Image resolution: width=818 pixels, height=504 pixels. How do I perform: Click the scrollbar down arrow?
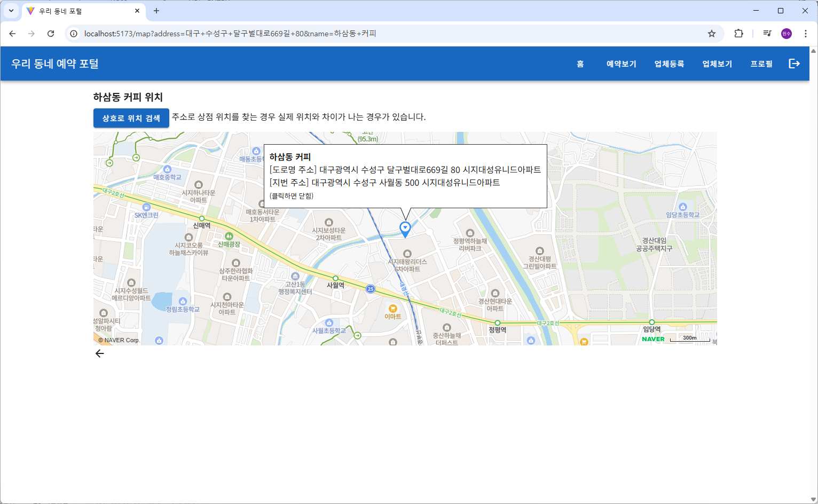click(813, 500)
